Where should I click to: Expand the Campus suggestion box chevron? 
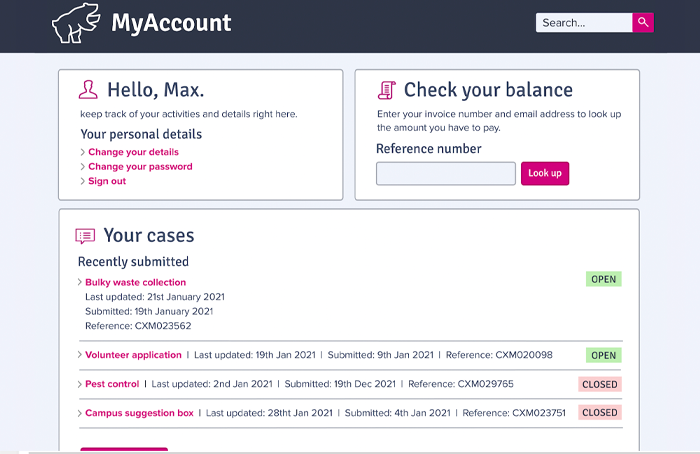80,413
